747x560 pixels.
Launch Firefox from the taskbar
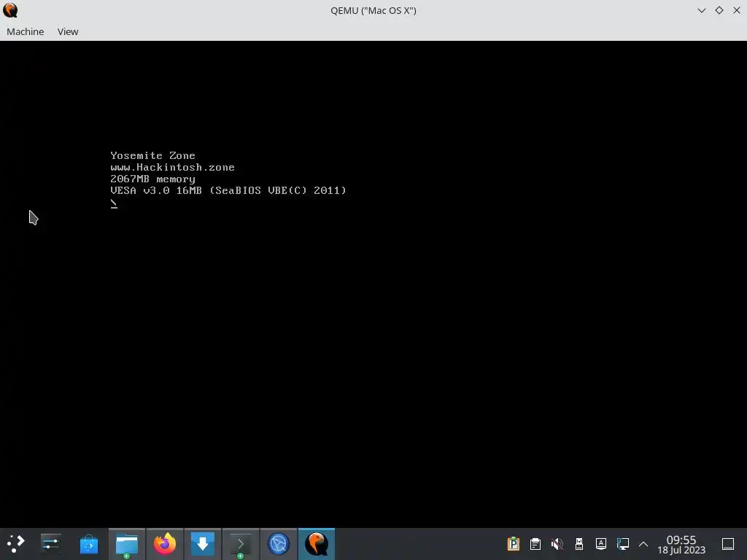[164, 543]
